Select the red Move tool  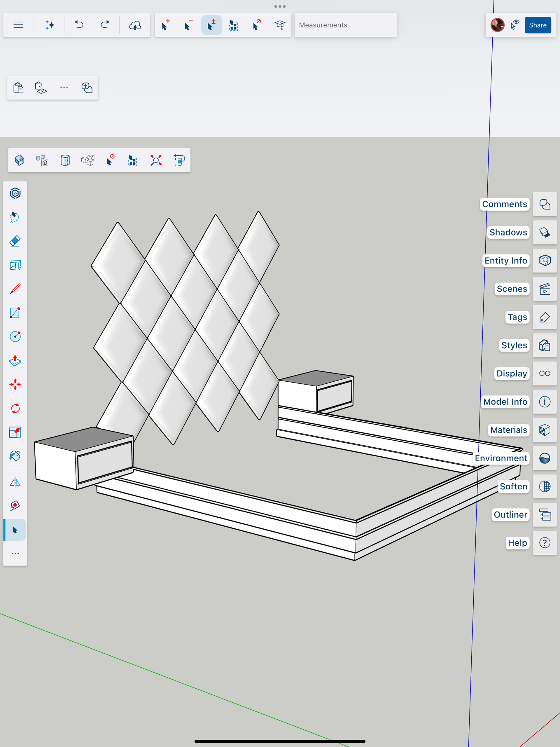[15, 385]
